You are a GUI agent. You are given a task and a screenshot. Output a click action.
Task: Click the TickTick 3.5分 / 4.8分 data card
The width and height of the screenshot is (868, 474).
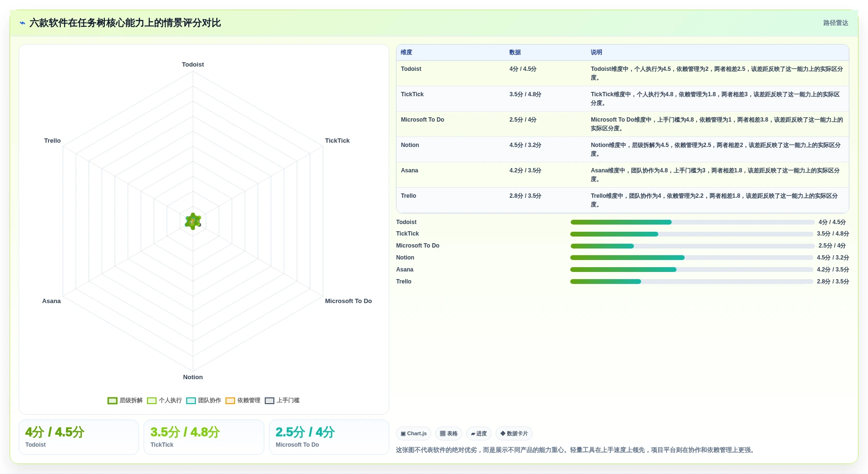click(204, 437)
